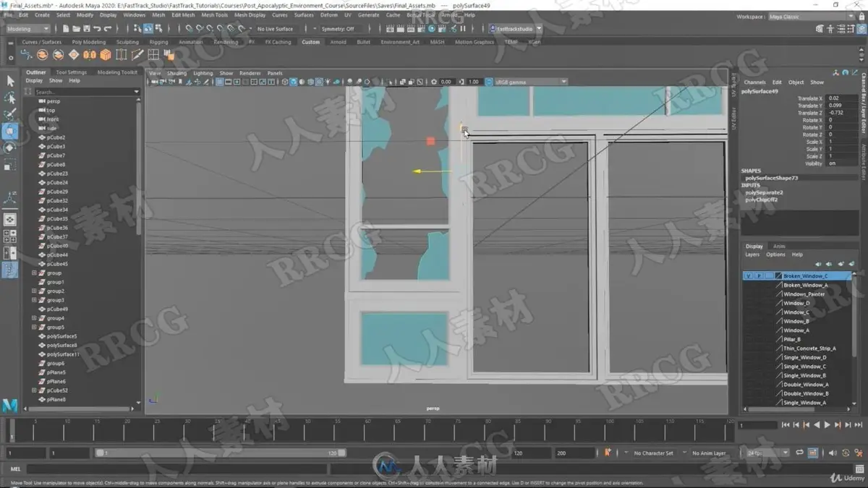The image size is (868, 488).
Task: Open the viewport Shading menu
Action: coord(176,73)
